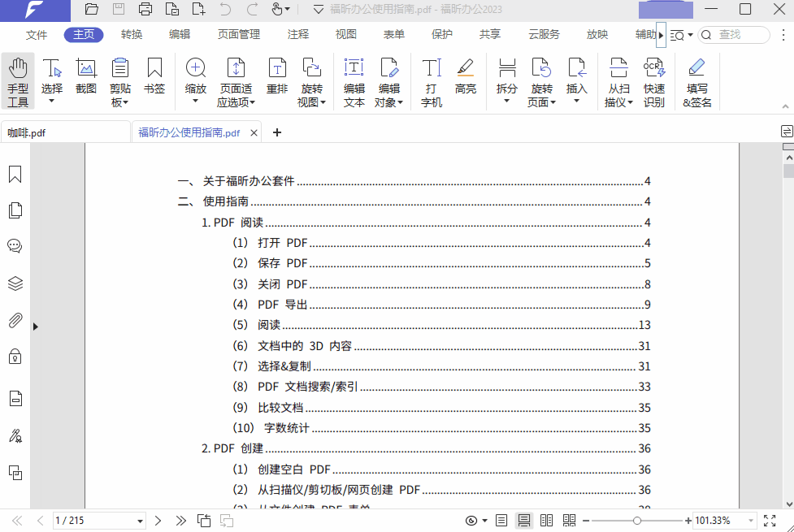The height and width of the screenshot is (532, 794).
Task: Open the Rotate View (旋转视图) dropdown
Action: 311,81
